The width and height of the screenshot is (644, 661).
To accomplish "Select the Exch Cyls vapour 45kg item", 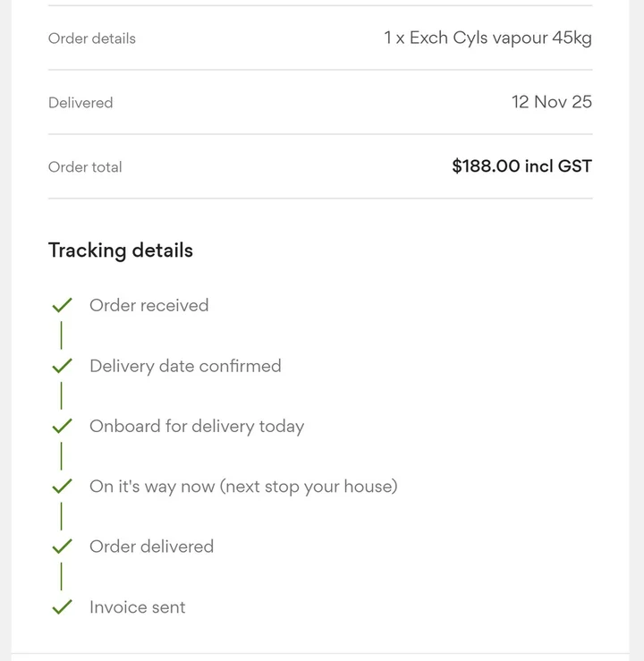I will pyautogui.click(x=487, y=38).
